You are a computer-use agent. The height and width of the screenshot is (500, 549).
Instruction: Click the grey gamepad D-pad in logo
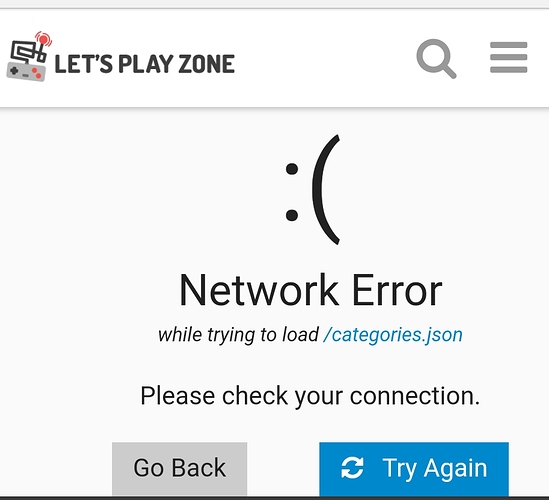(x=14, y=71)
